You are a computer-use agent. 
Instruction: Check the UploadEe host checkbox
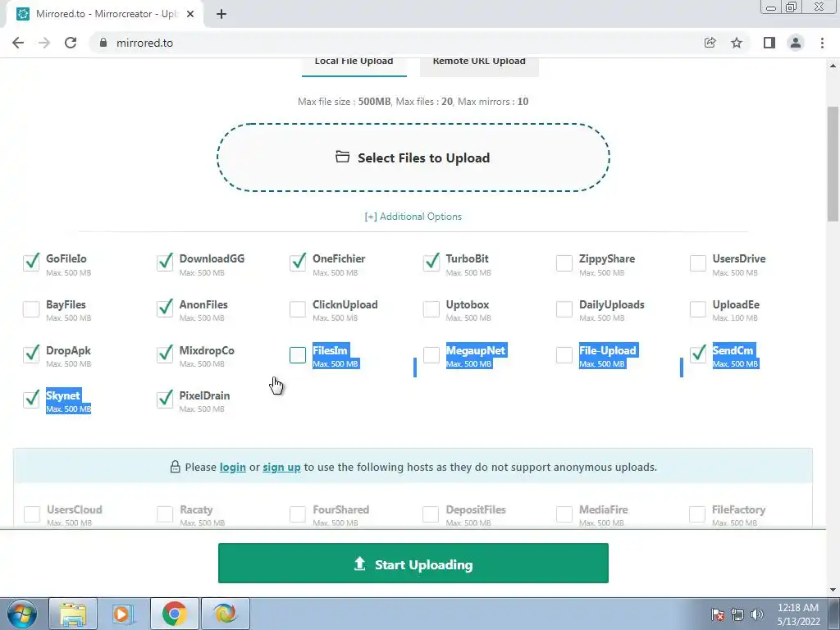pyautogui.click(x=697, y=309)
